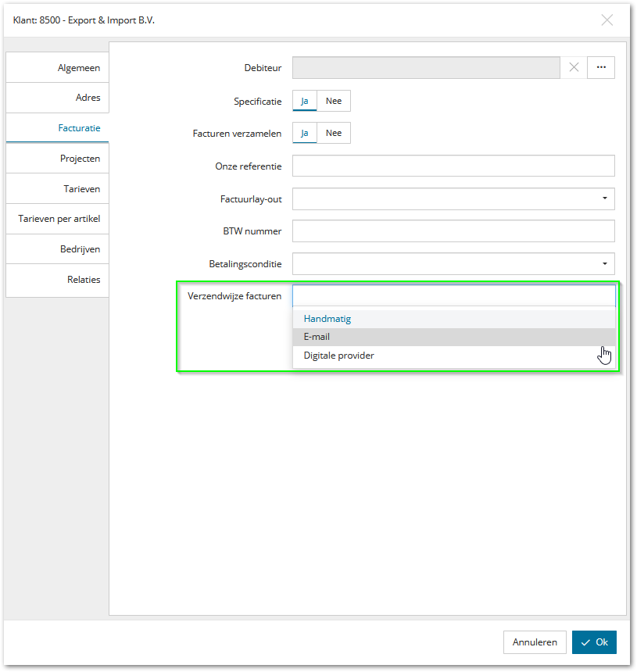The image size is (637, 672).
Task: Switch to the Algemeen tab
Action: [x=57, y=68]
